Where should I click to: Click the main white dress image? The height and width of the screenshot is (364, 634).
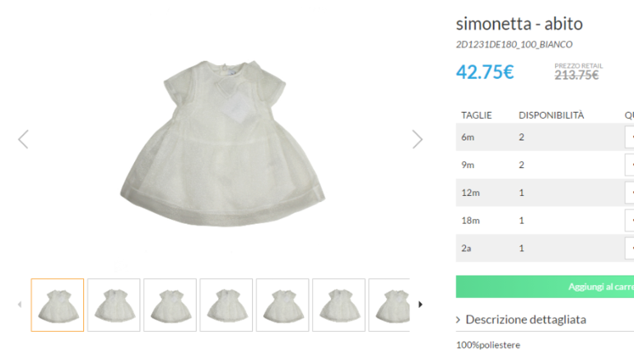220,140
